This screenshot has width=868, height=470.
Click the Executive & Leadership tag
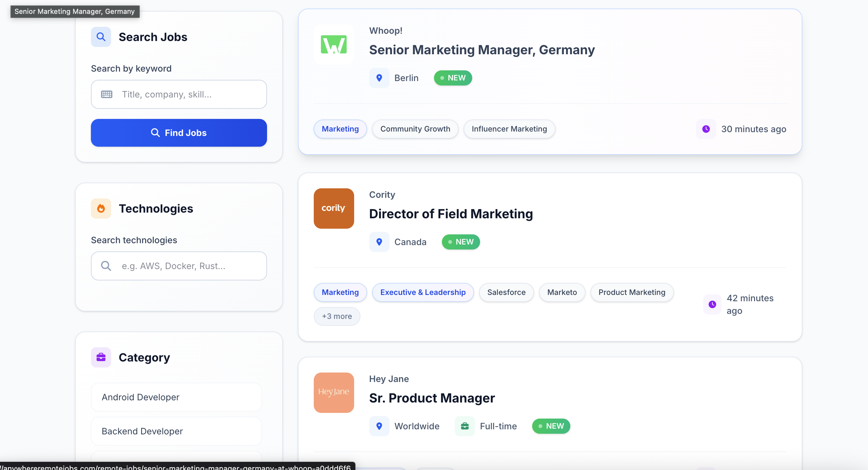423,292
